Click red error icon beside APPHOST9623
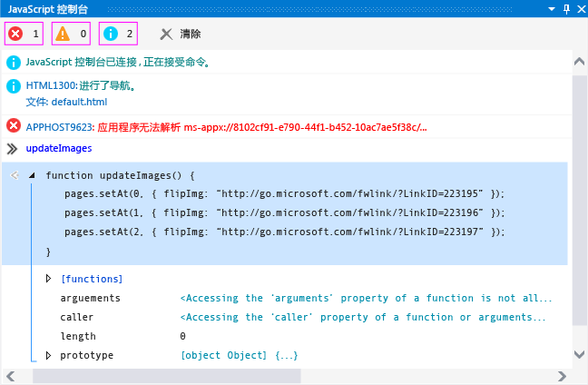 coord(14,125)
